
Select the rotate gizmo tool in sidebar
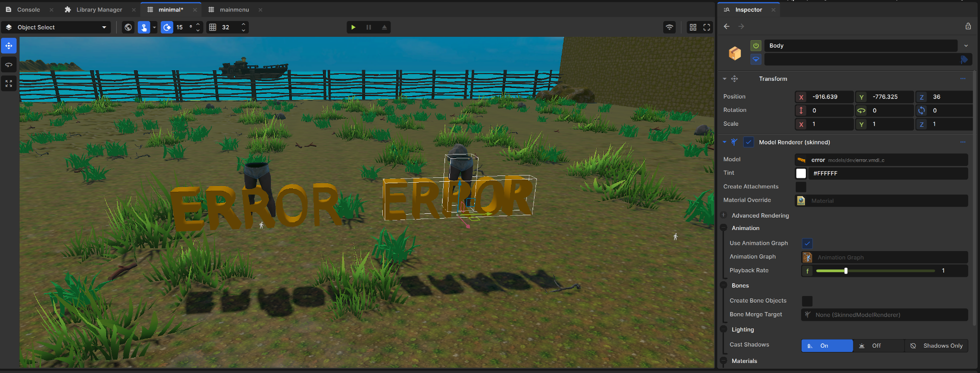[9, 65]
